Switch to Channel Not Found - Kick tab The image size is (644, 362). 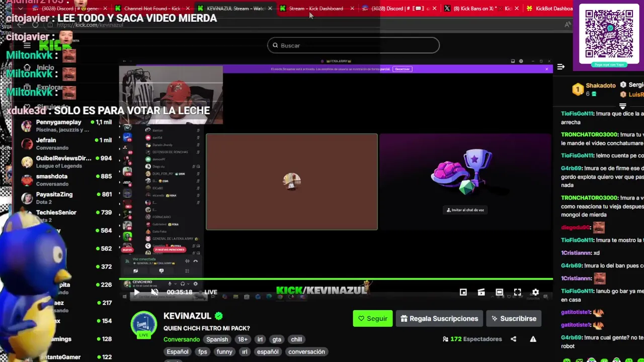pyautogui.click(x=152, y=9)
